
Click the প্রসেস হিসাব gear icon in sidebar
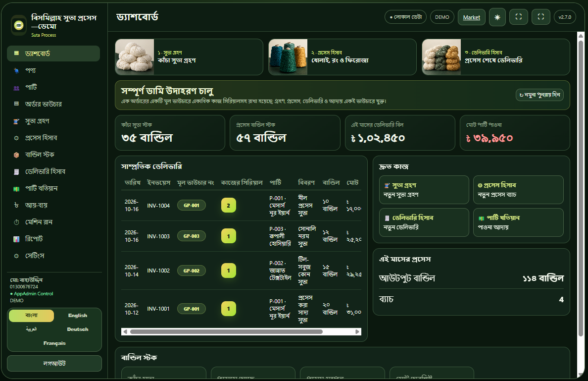(x=16, y=138)
